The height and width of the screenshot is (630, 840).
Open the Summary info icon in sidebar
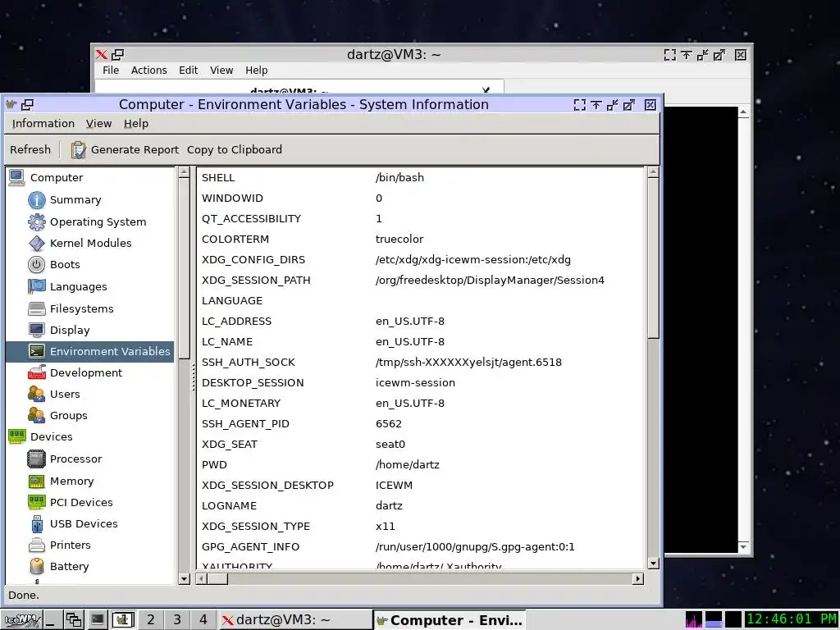point(36,200)
